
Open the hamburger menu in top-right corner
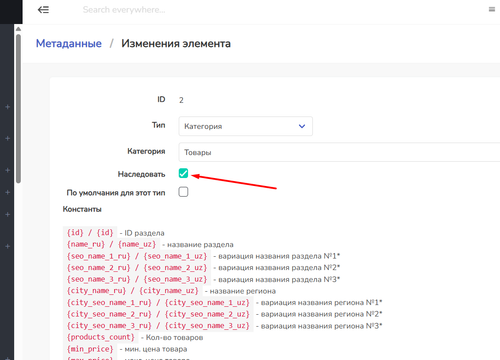pos(492,10)
